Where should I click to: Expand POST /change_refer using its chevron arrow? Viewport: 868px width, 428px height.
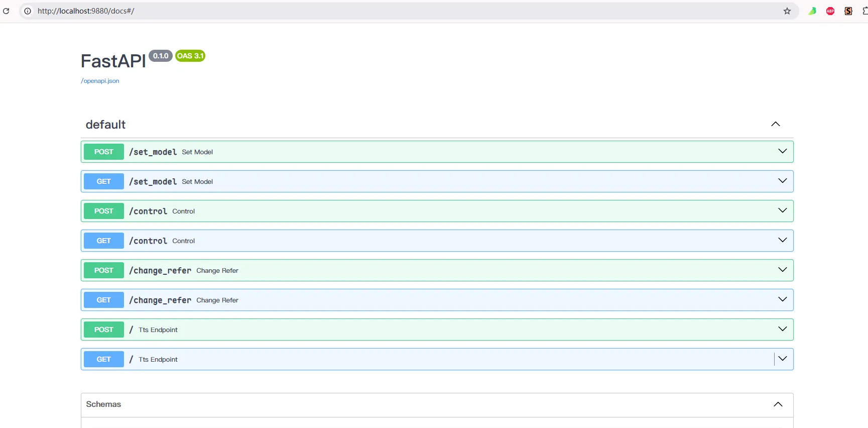(x=782, y=270)
